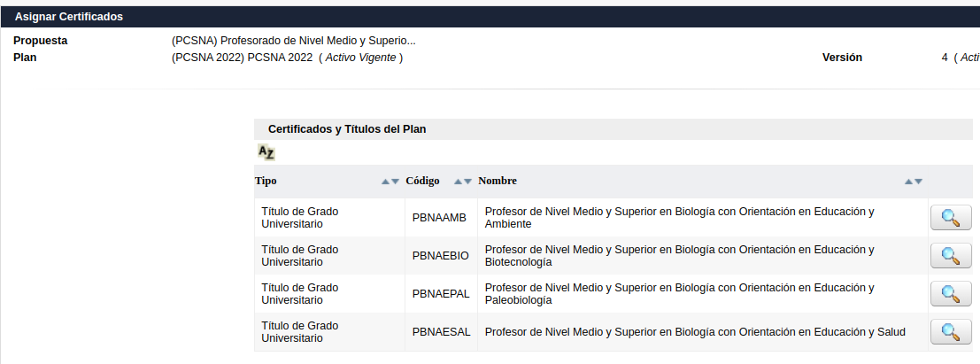Sort Código column ascending with up arrow

(458, 182)
